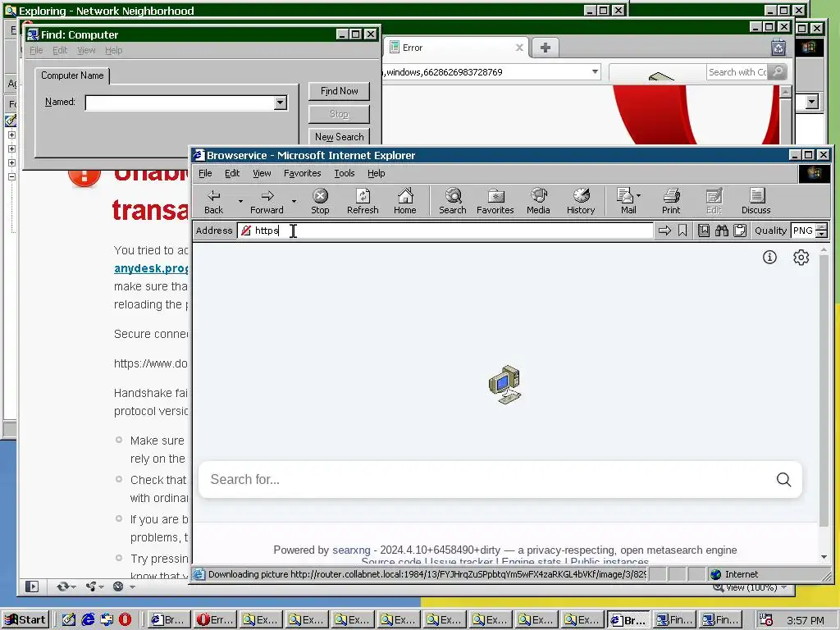This screenshot has width=840, height=630.
Task: Click the SearXNG computer logo image
Action: pos(504,385)
